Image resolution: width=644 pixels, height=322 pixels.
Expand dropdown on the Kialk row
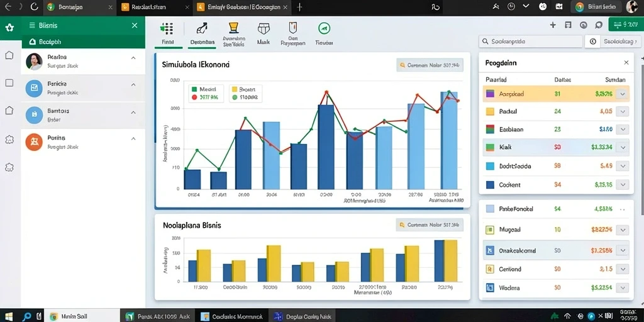622,147
